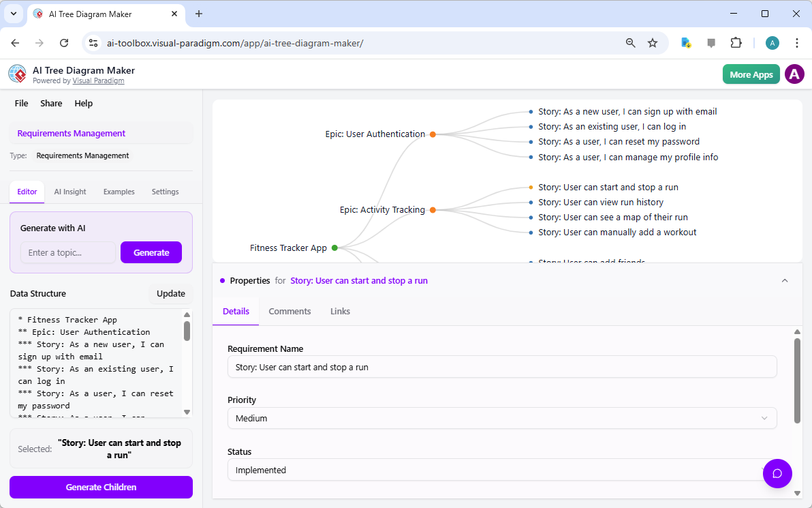Open the browser extensions puzzle icon
Screen dimensions: 812x508
[x=736, y=42]
